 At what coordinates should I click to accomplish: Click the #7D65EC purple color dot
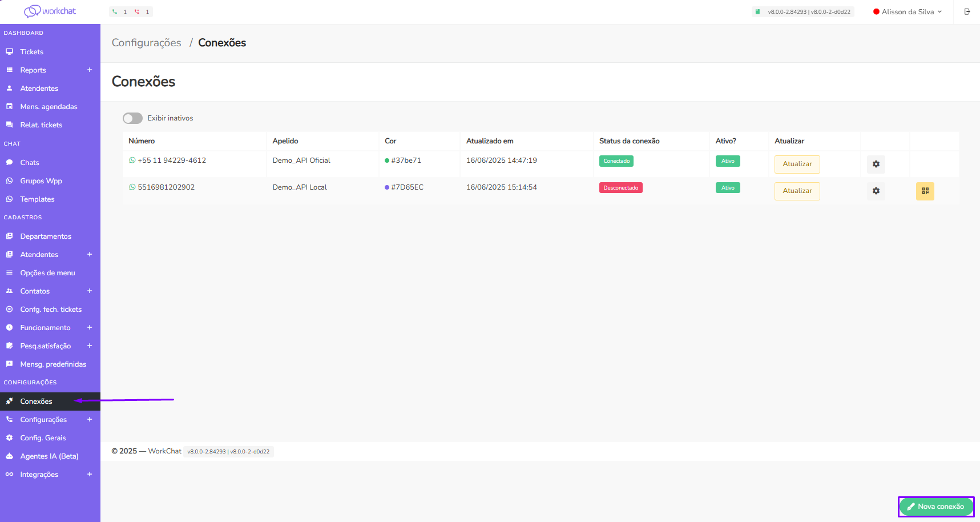coord(387,187)
